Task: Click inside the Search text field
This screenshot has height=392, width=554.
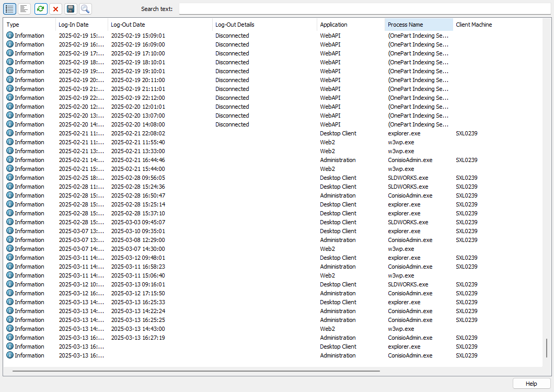Action: point(365,9)
